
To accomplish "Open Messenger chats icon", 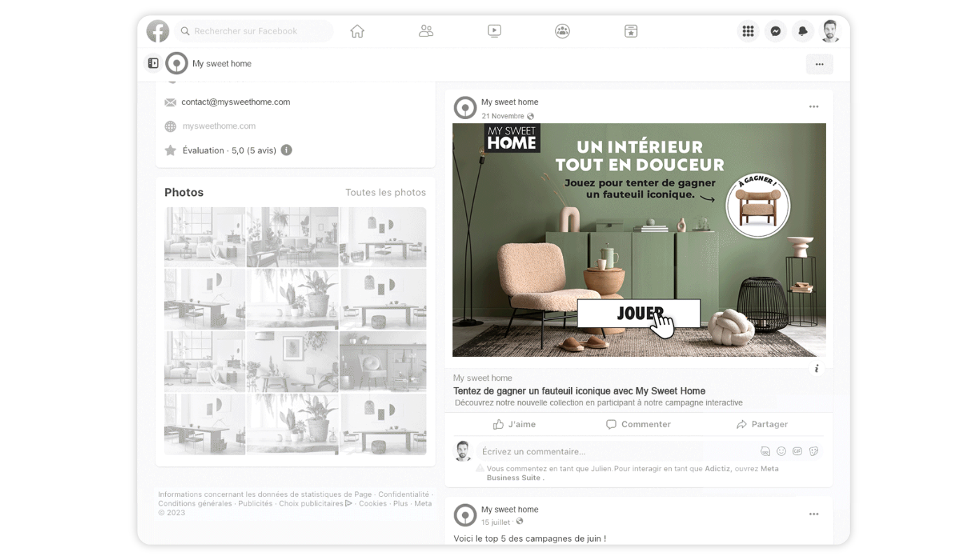I will coord(776,31).
